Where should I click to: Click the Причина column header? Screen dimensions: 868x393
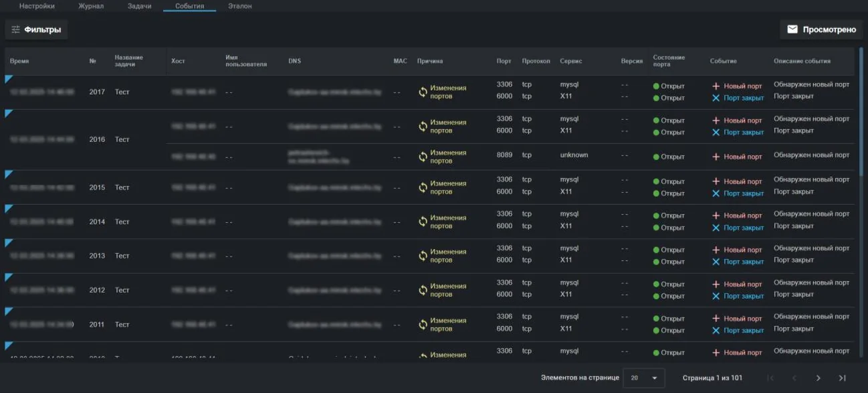point(430,61)
